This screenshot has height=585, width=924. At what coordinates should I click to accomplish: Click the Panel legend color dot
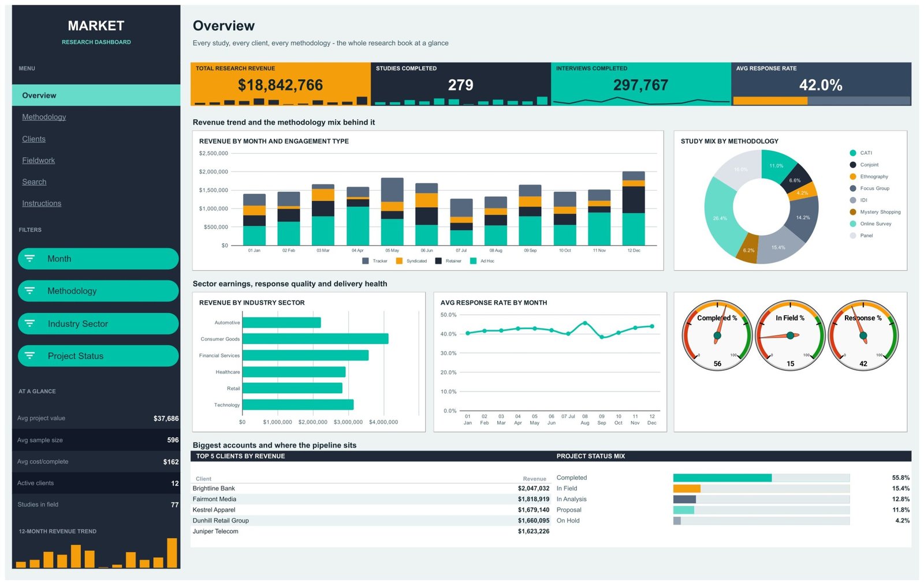853,236
